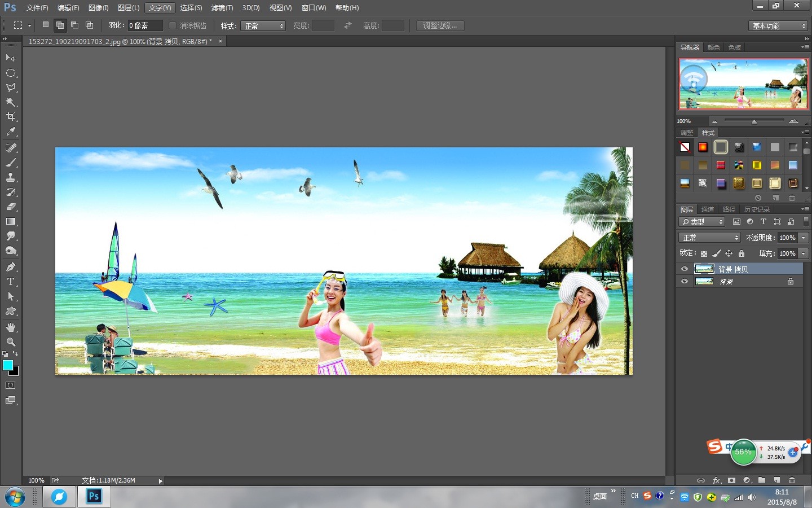Select the Zoom tool
812x508 pixels.
(x=11, y=342)
